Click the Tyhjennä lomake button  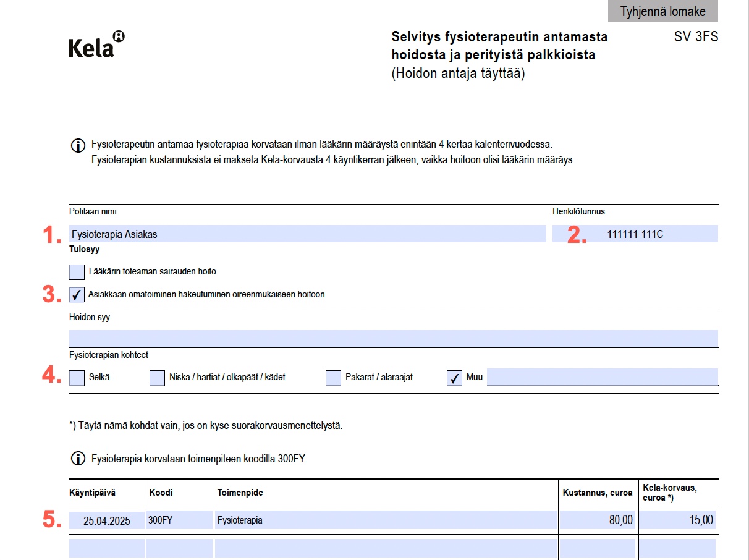662,12
